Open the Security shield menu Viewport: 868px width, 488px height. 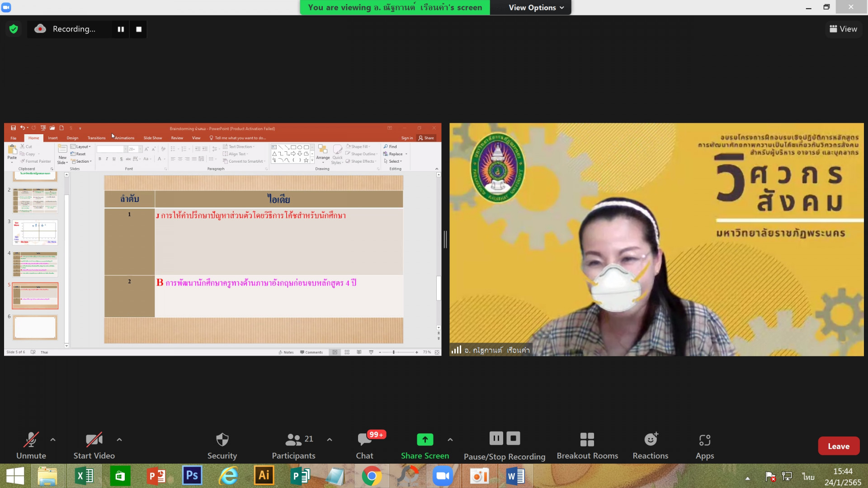(222, 446)
